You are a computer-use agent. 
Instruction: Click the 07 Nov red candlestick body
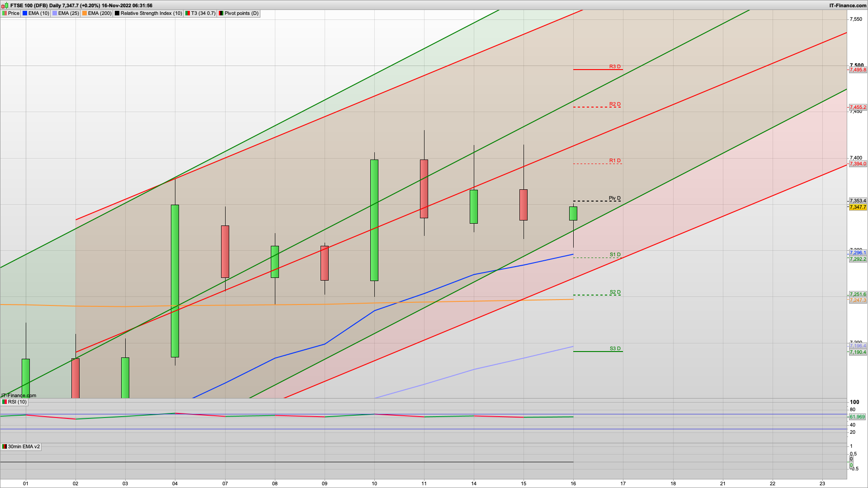(225, 251)
